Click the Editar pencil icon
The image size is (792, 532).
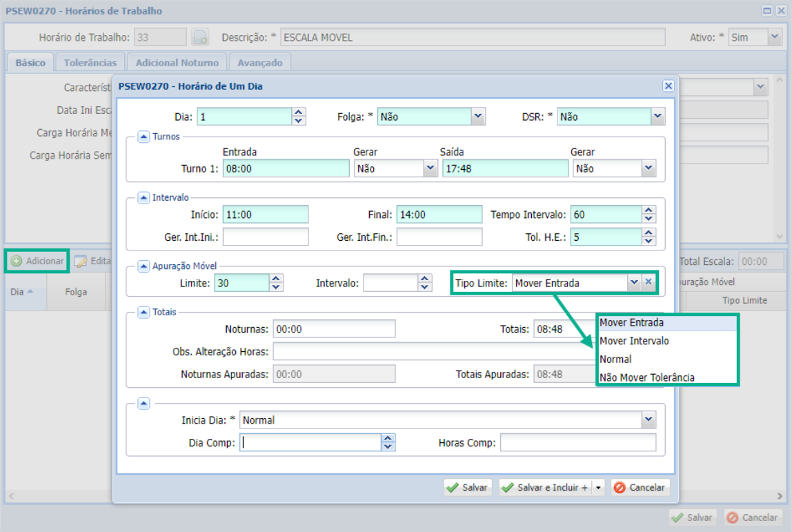click(x=81, y=262)
